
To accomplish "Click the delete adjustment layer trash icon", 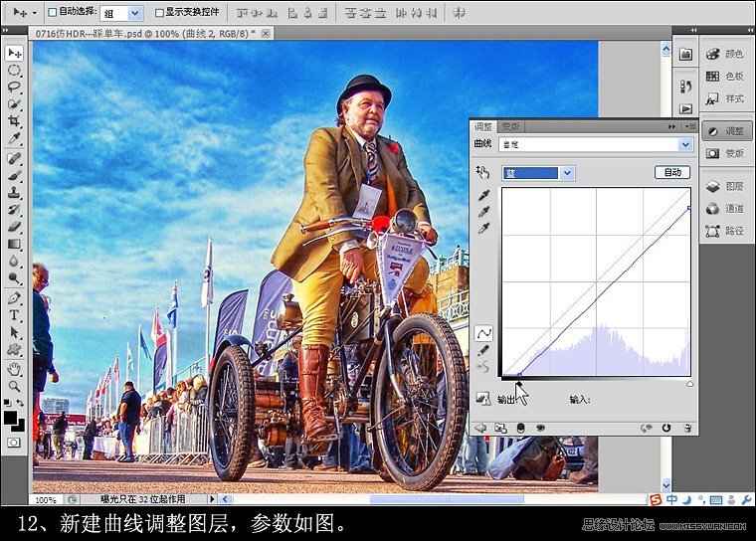I will (687, 429).
